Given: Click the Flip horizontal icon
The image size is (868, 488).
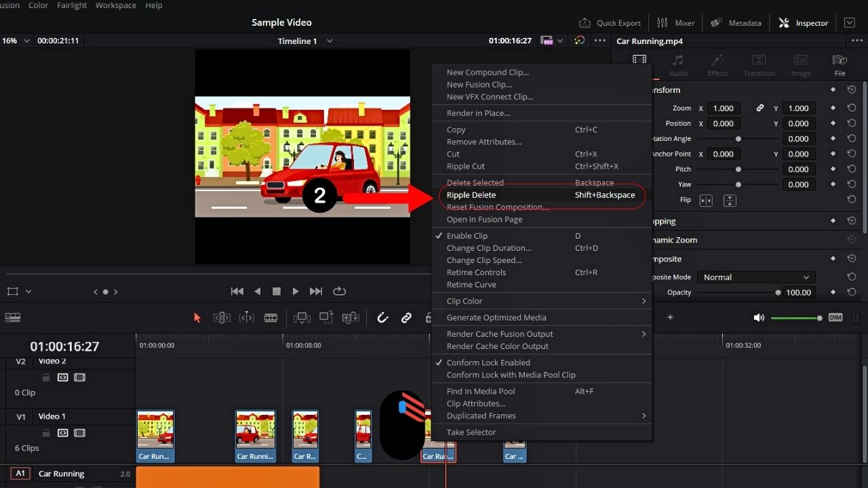Looking at the screenshot, I should pos(706,200).
